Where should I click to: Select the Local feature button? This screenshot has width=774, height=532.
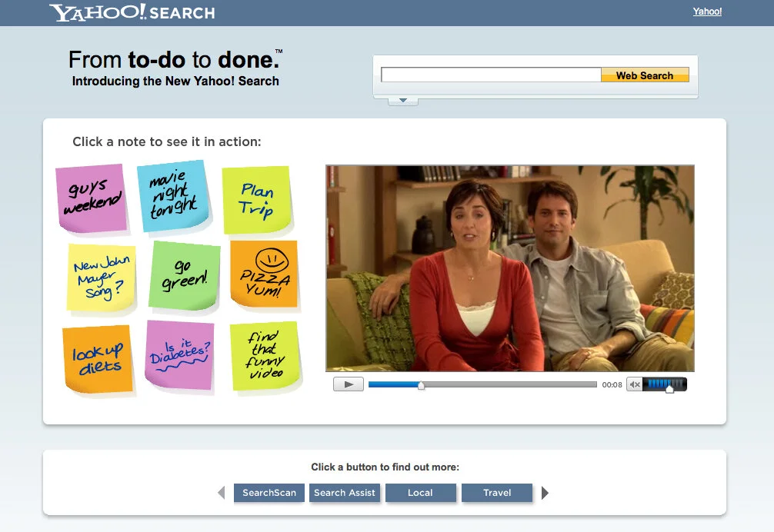pyautogui.click(x=421, y=493)
